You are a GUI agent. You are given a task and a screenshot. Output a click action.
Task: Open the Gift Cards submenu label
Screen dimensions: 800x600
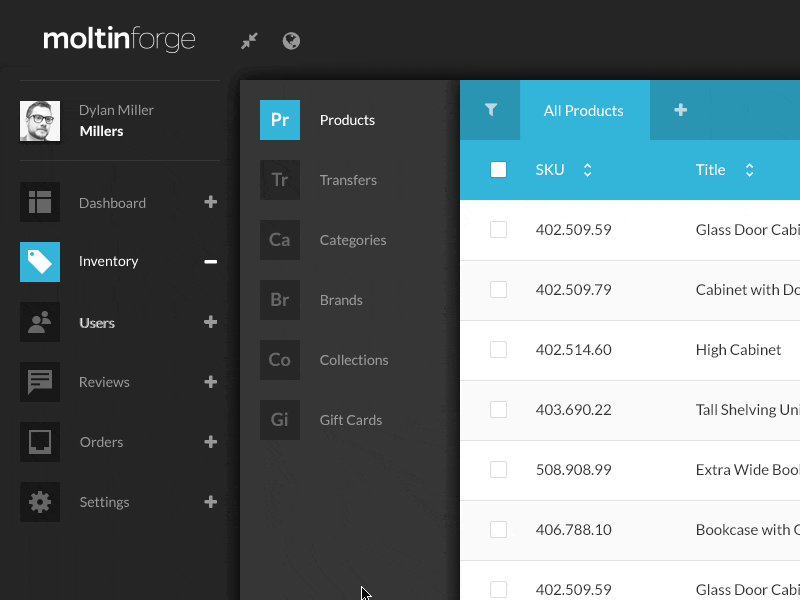[351, 420]
